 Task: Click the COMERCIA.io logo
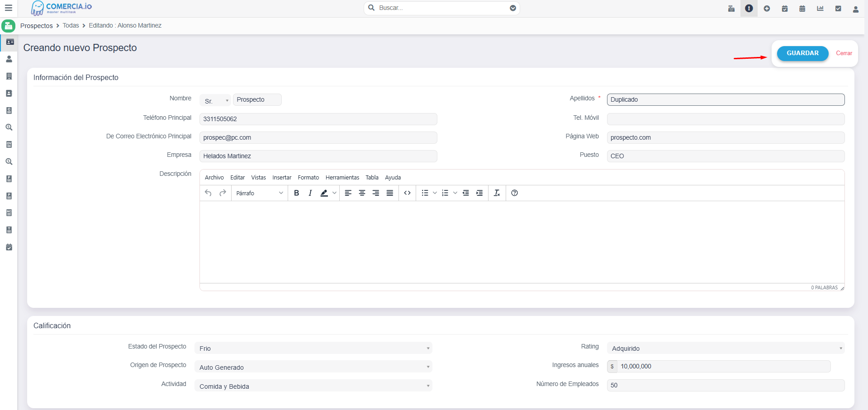pos(62,8)
